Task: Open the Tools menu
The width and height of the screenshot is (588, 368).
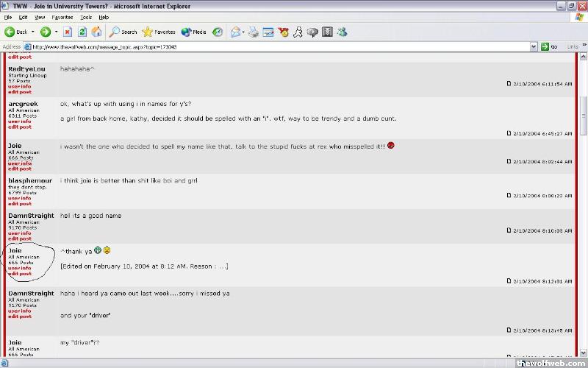Action: pos(86,16)
